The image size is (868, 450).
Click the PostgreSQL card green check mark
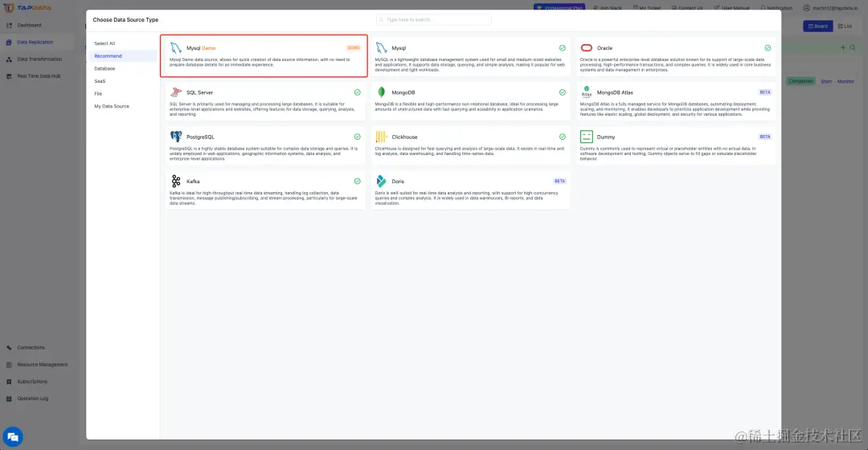[x=358, y=137]
